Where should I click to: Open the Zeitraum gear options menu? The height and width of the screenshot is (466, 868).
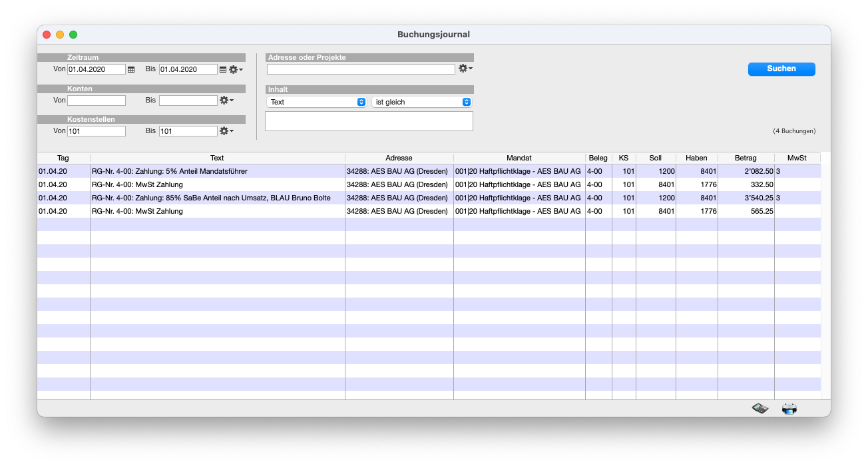click(x=236, y=69)
